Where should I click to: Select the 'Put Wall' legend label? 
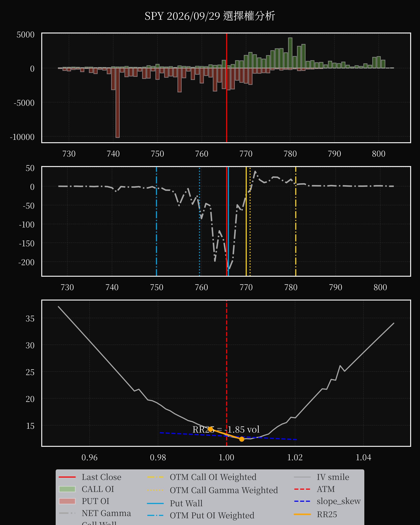(x=186, y=503)
